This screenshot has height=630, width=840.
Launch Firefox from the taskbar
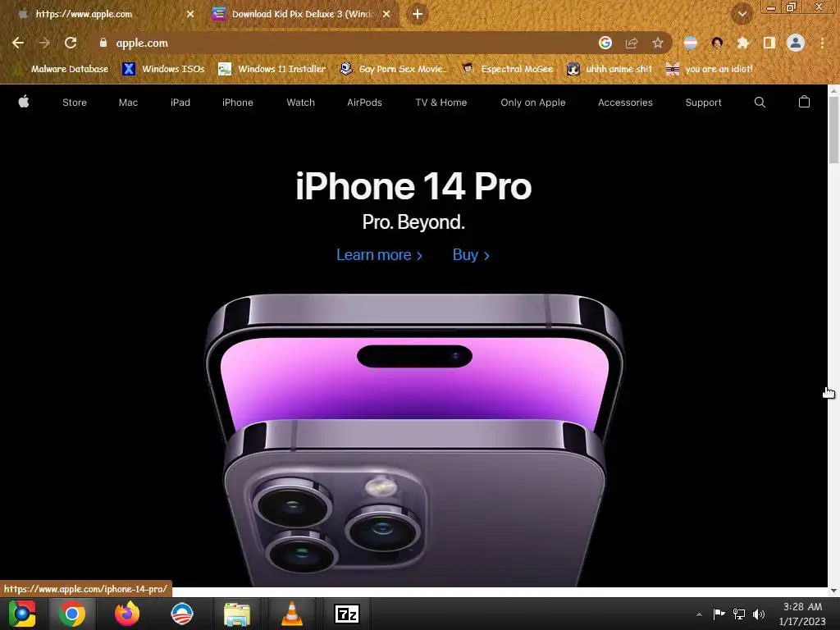[127, 614]
